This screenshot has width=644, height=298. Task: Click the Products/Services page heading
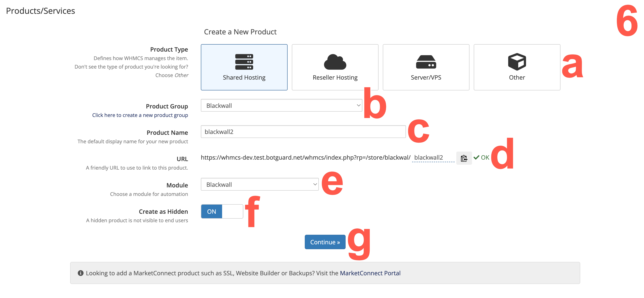point(41,11)
